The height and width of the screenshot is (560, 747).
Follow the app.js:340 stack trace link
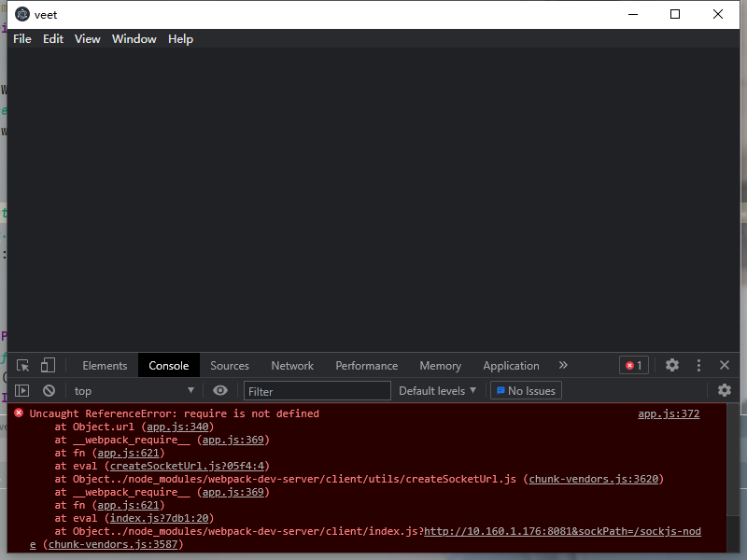pyautogui.click(x=177, y=427)
